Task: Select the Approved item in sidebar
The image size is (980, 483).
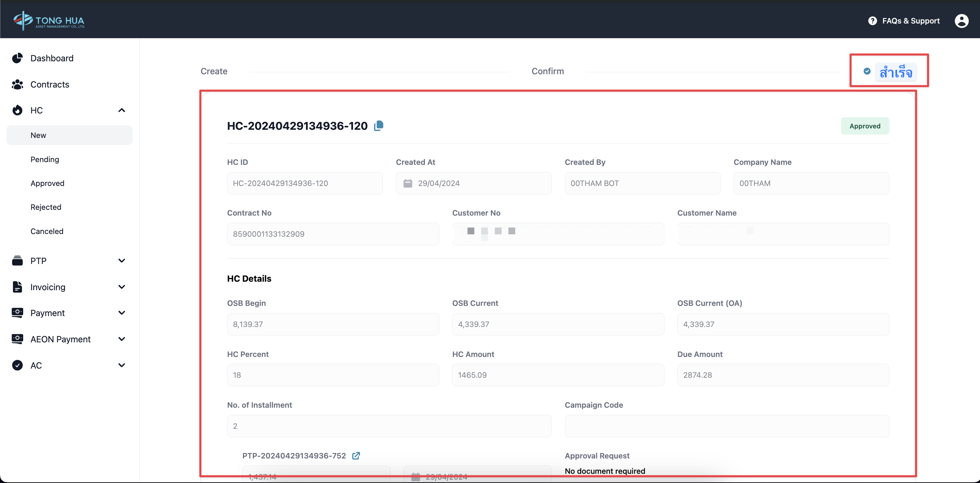Action: 47,183
